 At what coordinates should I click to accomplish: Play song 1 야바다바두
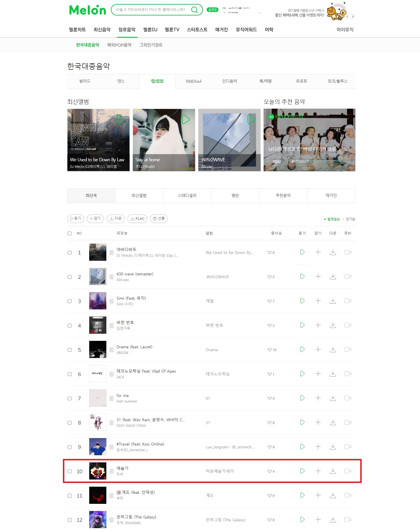coord(302,252)
